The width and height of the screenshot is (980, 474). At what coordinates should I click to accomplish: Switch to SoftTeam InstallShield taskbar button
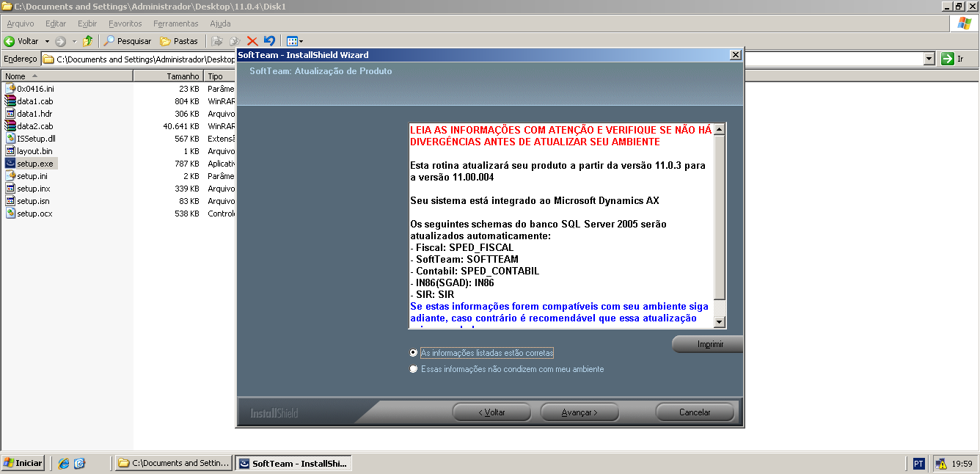pyautogui.click(x=293, y=463)
